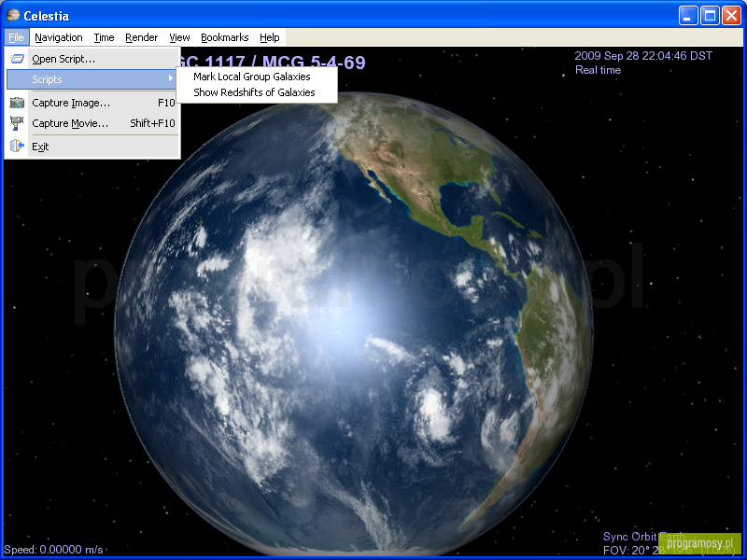Click the Exit door icon
747x560 pixels.
click(x=17, y=146)
